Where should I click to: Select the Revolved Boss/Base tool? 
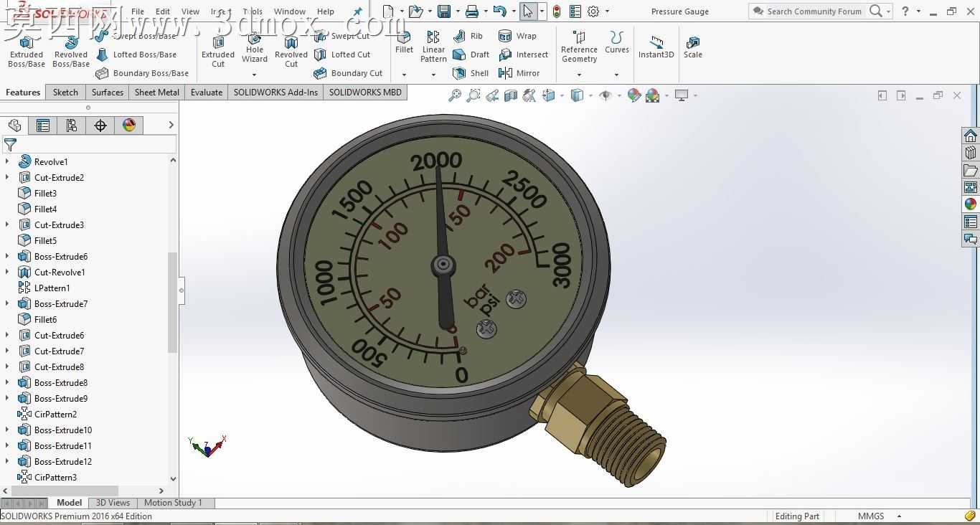point(71,52)
